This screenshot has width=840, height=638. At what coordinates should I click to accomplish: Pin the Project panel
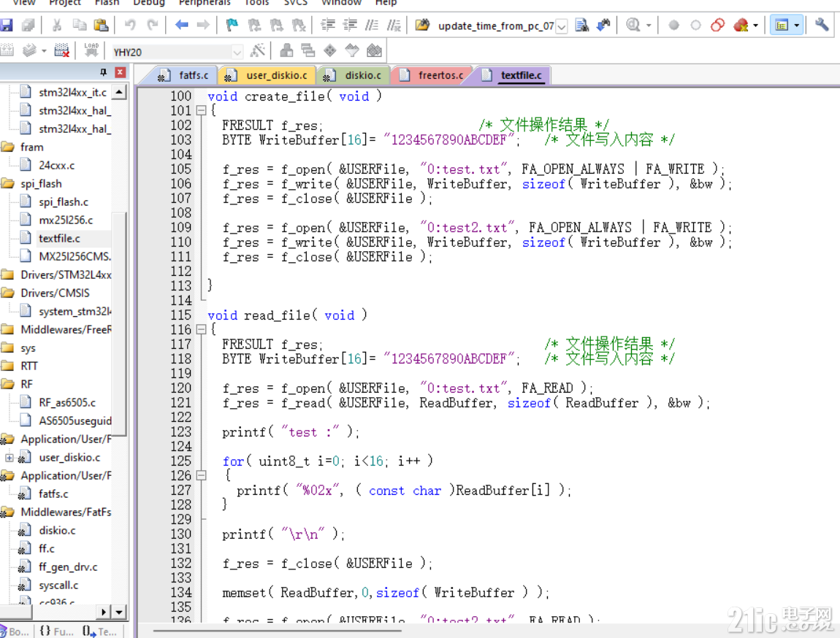(103, 72)
